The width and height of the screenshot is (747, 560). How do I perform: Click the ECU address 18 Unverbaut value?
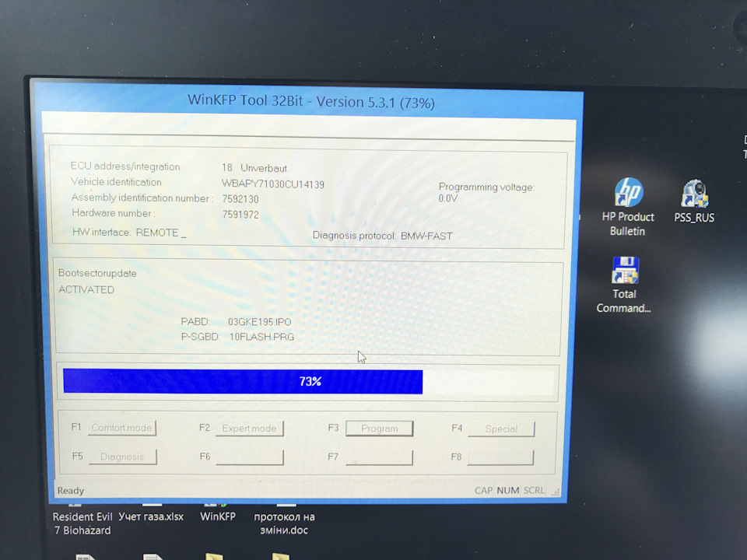click(254, 168)
